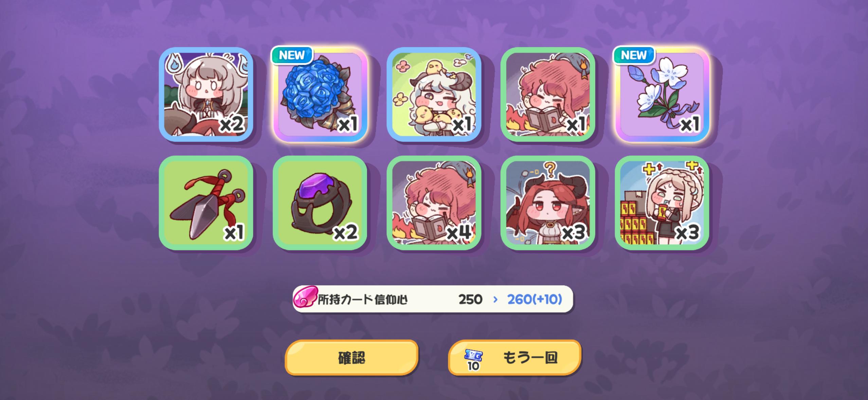The height and width of the screenshot is (400, 868).
Task: Tap the 260(+10) updated faith value
Action: 535,299
